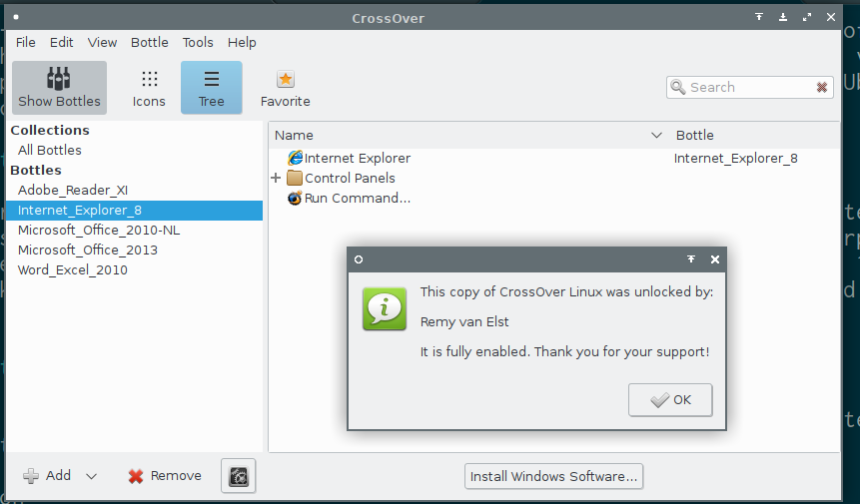Click the Bottle column header
Screen dimensions: 860x504
coord(695,136)
